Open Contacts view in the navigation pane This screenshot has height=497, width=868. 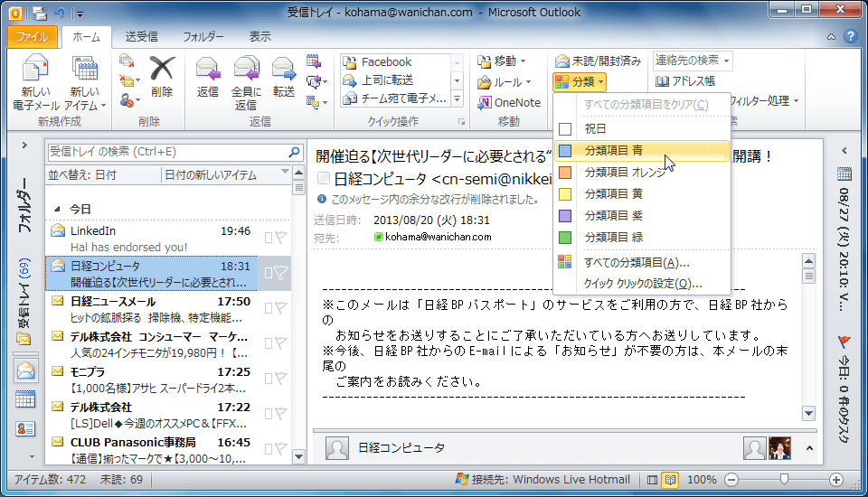(25, 428)
